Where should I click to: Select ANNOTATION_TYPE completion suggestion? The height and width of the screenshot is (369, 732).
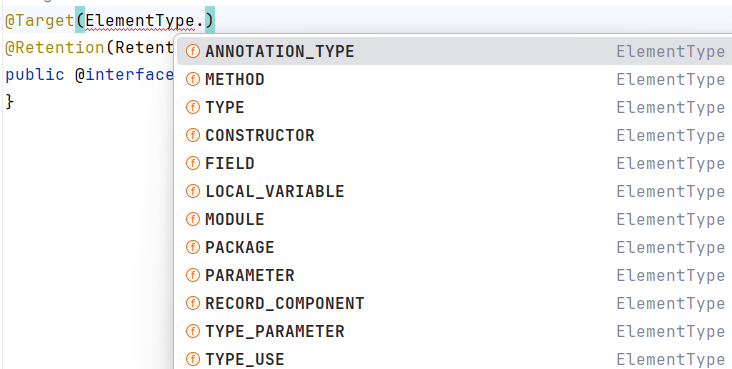tap(454, 51)
